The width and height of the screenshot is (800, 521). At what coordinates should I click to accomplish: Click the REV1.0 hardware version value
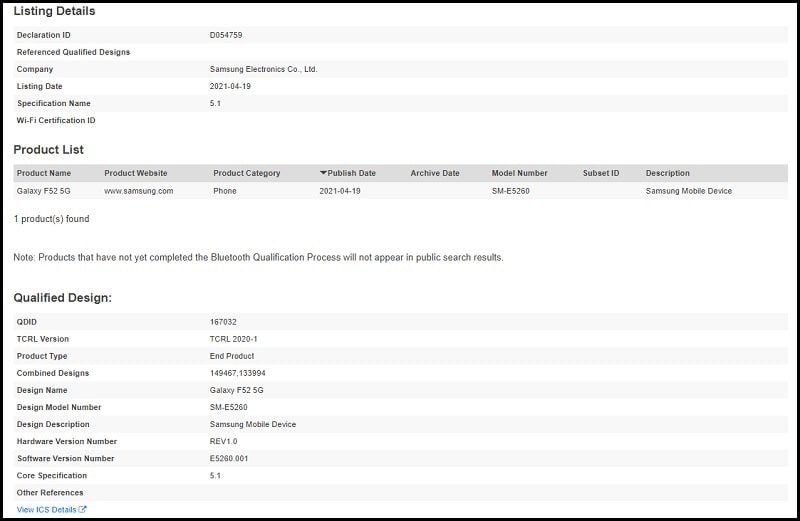223,441
